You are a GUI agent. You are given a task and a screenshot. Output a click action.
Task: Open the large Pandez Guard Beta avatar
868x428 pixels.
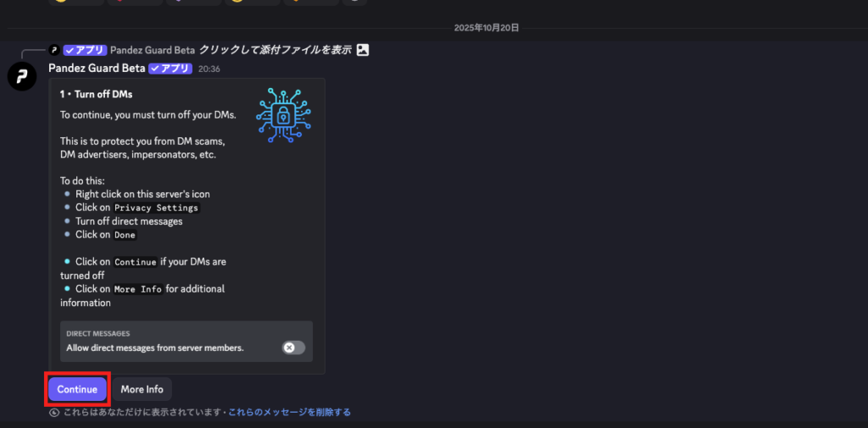(x=21, y=76)
